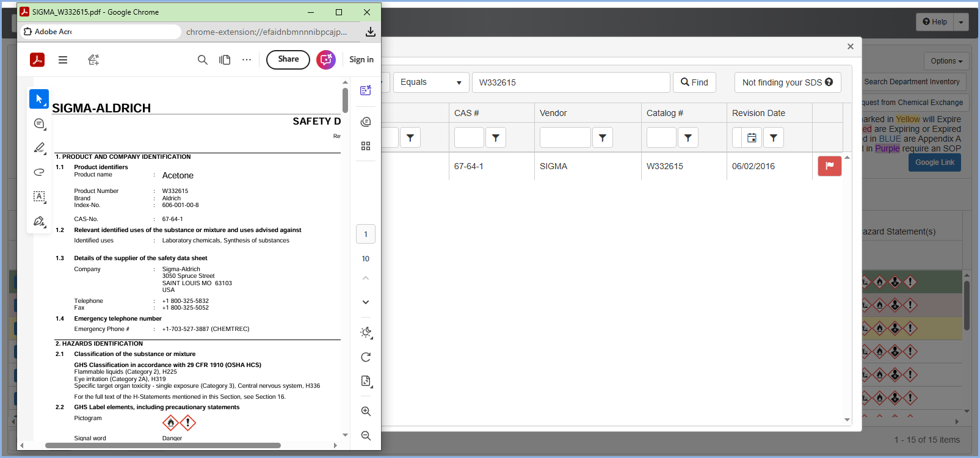Viewport: 980px width, 458px height.
Task: Open the hamburger menu in Acrobat
Action: tap(63, 60)
